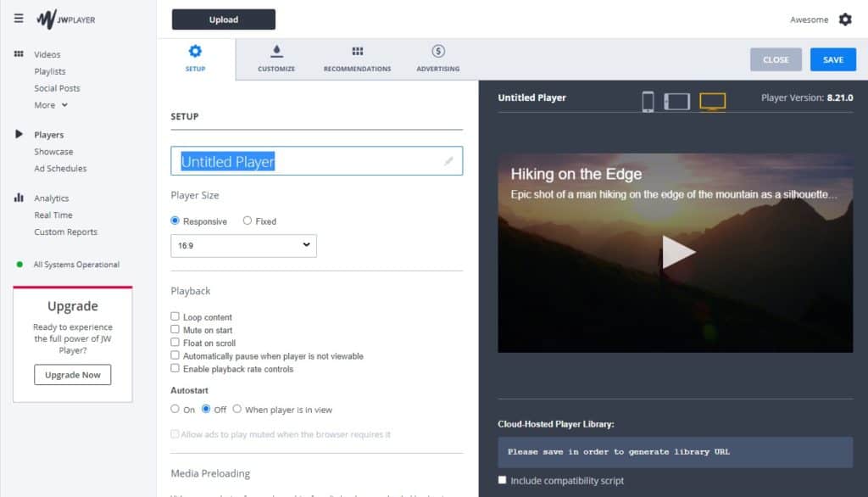Viewport: 868px width, 497px height.
Task: Click the Save button
Action: [x=832, y=59]
